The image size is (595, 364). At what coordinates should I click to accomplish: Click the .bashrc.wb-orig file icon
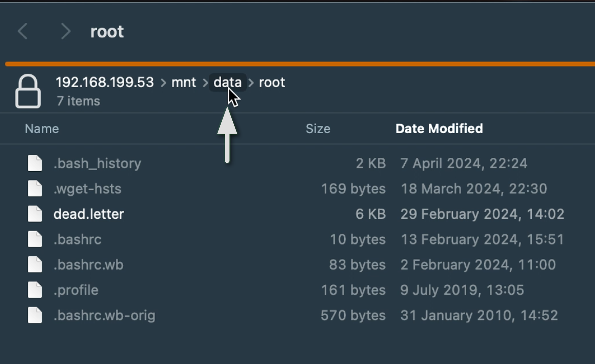[35, 315]
